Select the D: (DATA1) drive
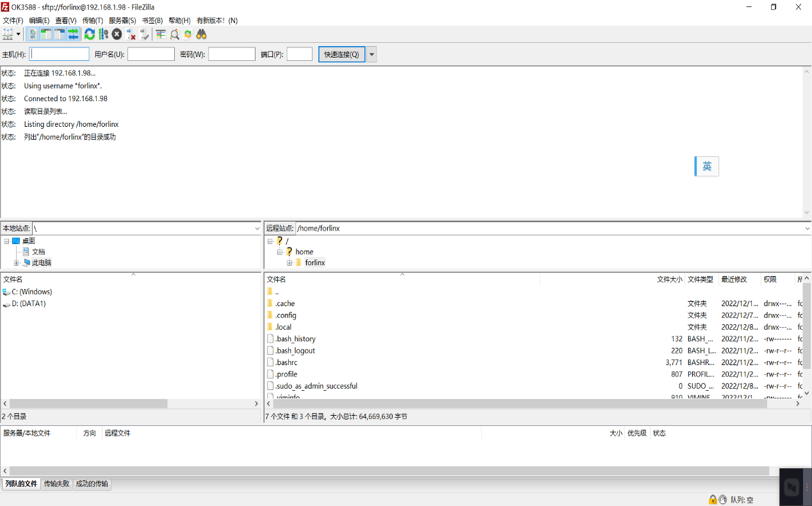Screen dimensions: 812x506 tap(29, 304)
